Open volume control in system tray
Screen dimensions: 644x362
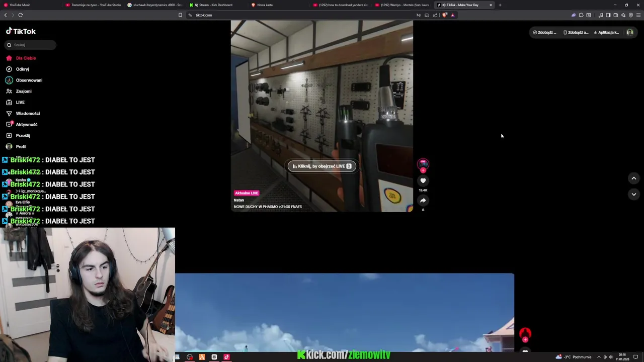(611, 357)
